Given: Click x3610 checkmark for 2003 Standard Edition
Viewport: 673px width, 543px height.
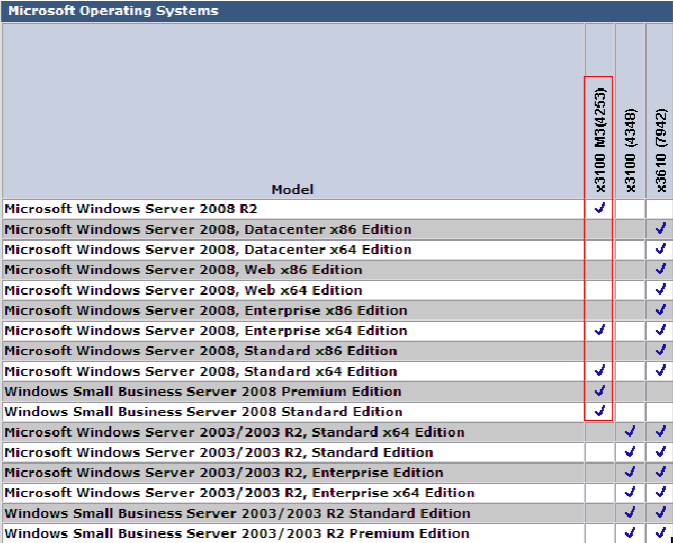Looking at the screenshot, I should (x=661, y=452).
